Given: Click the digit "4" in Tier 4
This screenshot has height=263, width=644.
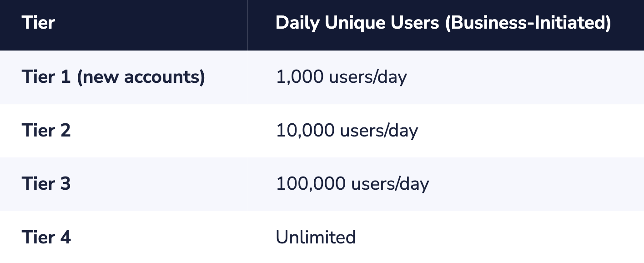Looking at the screenshot, I should [65, 238].
